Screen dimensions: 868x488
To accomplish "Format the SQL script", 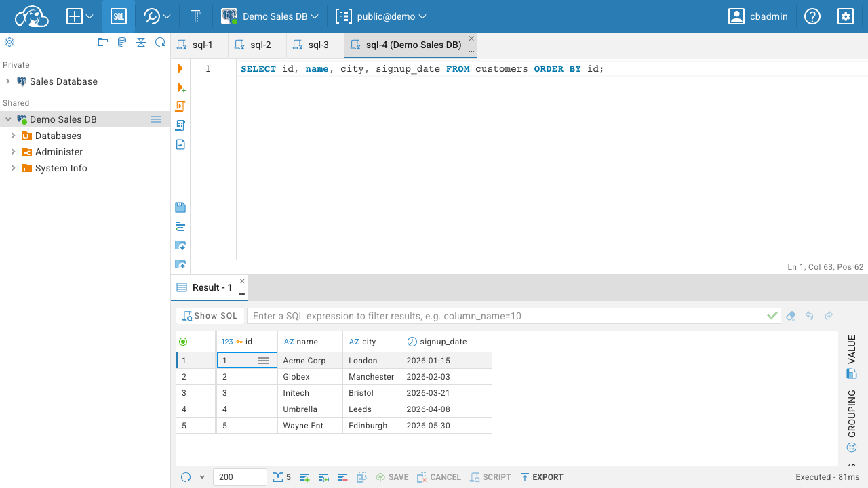I will (x=180, y=226).
